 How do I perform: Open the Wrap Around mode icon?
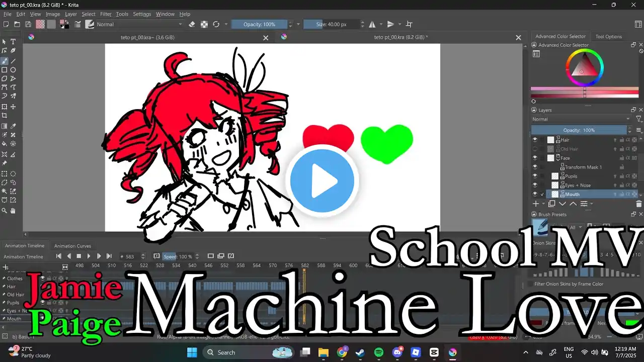(x=409, y=24)
